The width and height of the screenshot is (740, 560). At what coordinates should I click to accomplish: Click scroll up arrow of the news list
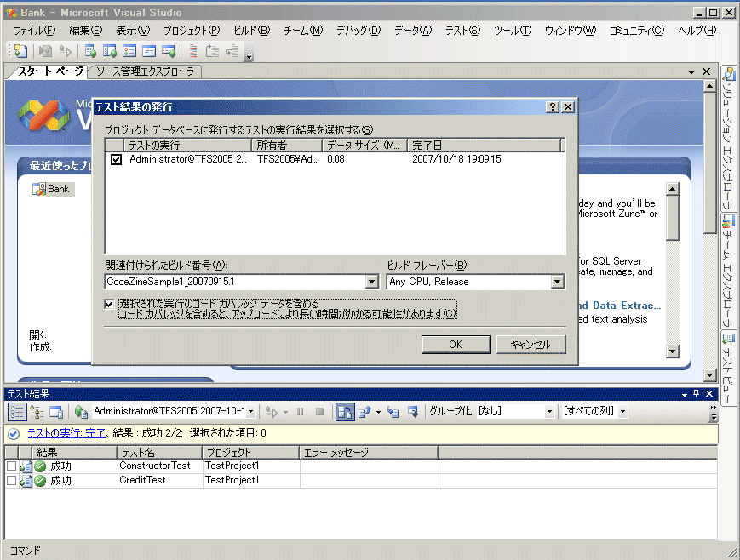[672, 189]
